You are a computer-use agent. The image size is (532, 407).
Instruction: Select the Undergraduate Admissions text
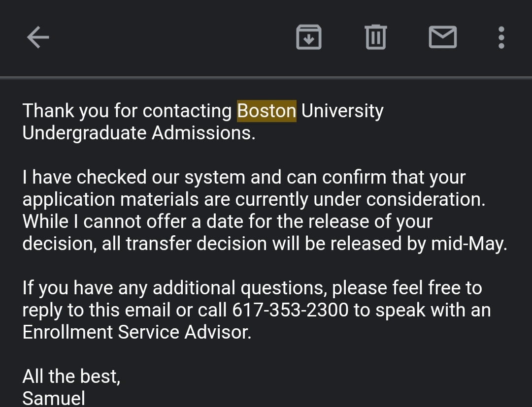pos(139,133)
